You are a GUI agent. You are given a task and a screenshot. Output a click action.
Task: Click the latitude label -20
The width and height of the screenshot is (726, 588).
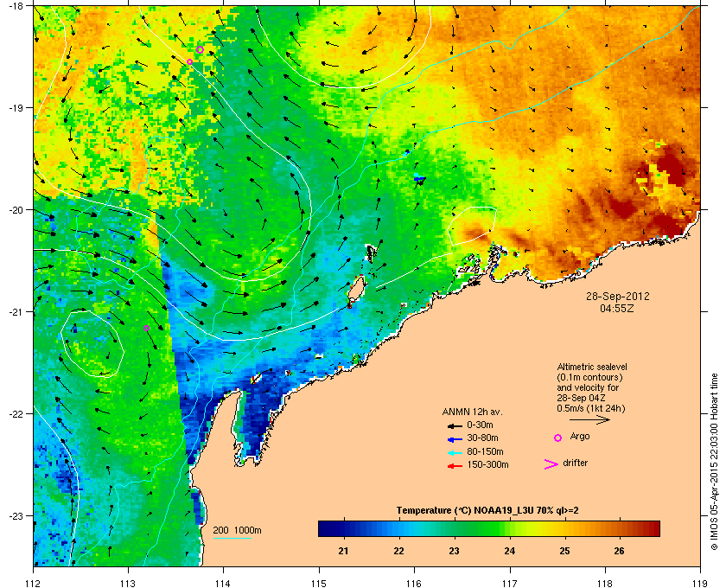[x=16, y=209]
